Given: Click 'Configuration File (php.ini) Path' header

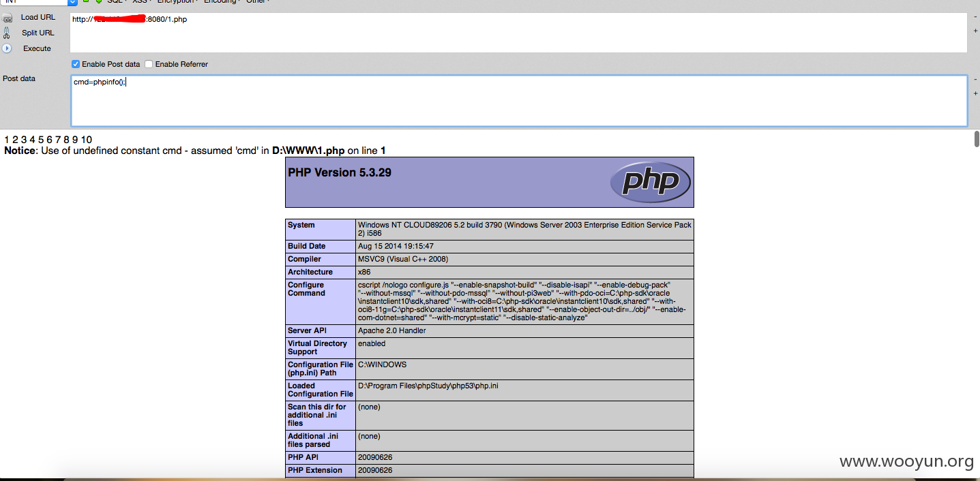Looking at the screenshot, I should [x=320, y=369].
